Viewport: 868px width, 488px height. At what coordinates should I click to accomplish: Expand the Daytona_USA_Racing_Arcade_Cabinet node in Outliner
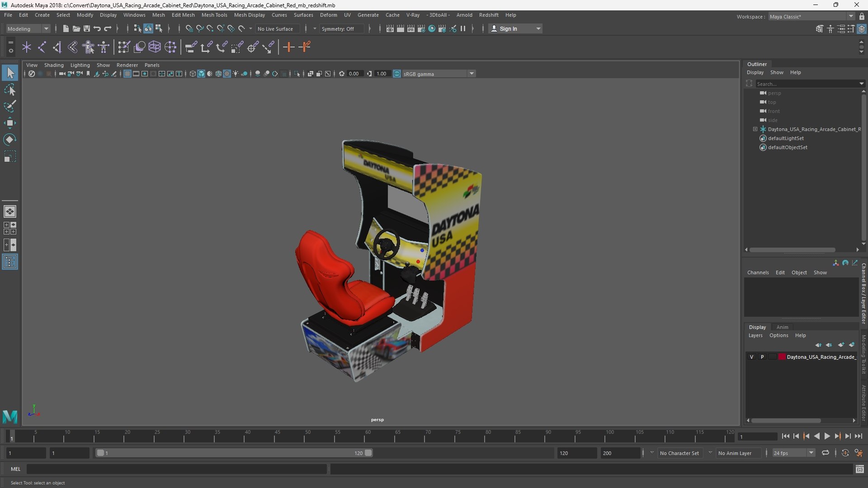[x=755, y=129]
